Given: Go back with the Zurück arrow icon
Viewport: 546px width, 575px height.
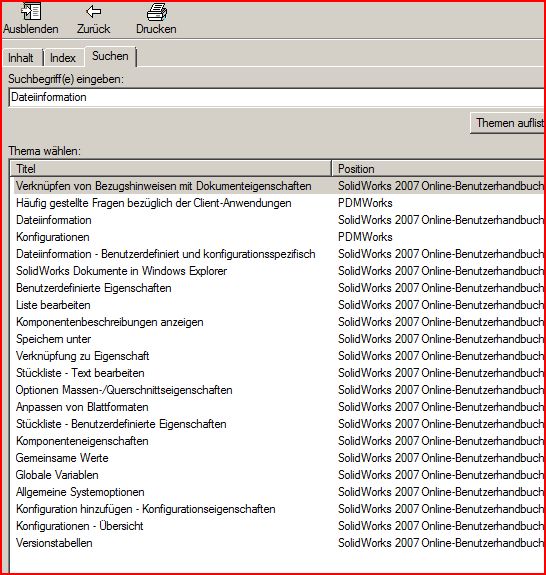Looking at the screenshot, I should (x=94, y=11).
